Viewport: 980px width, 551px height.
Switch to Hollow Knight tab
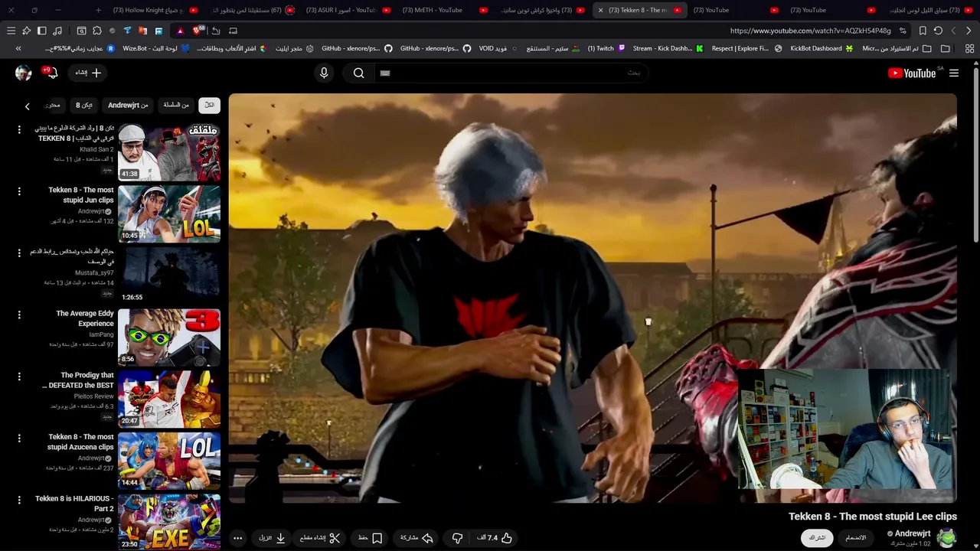point(155,10)
